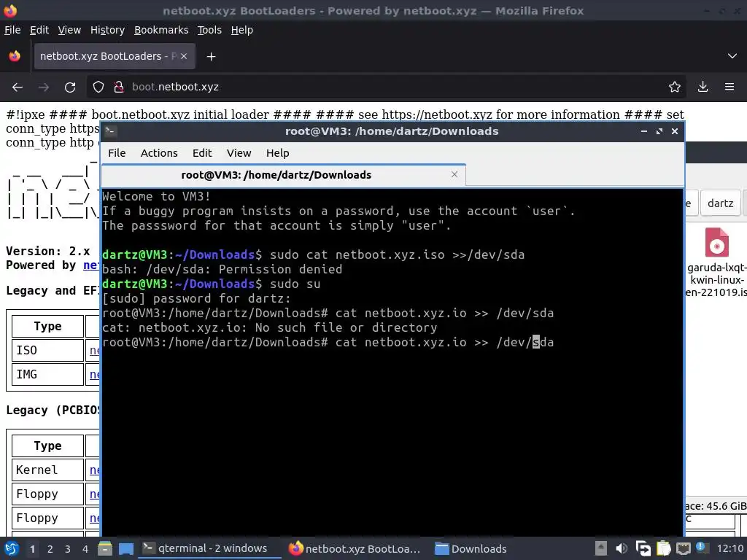Viewport: 747px width, 560px height.
Task: Switch to virtual desktop 4
Action: tap(85, 549)
